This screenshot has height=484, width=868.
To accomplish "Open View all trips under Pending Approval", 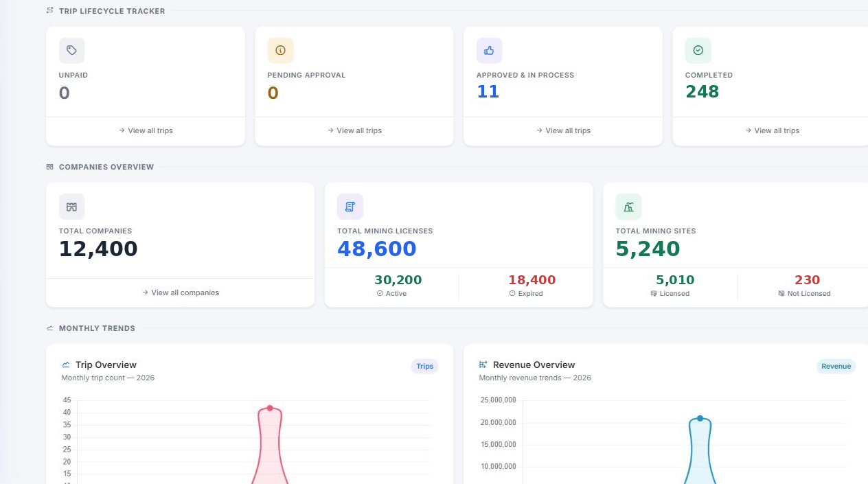I will (354, 130).
